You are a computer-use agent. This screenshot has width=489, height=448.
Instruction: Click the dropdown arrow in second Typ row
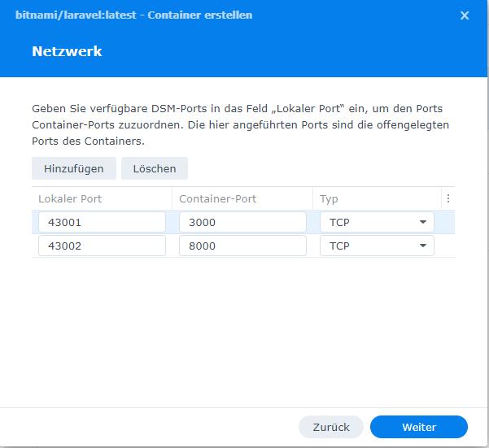[x=423, y=246]
